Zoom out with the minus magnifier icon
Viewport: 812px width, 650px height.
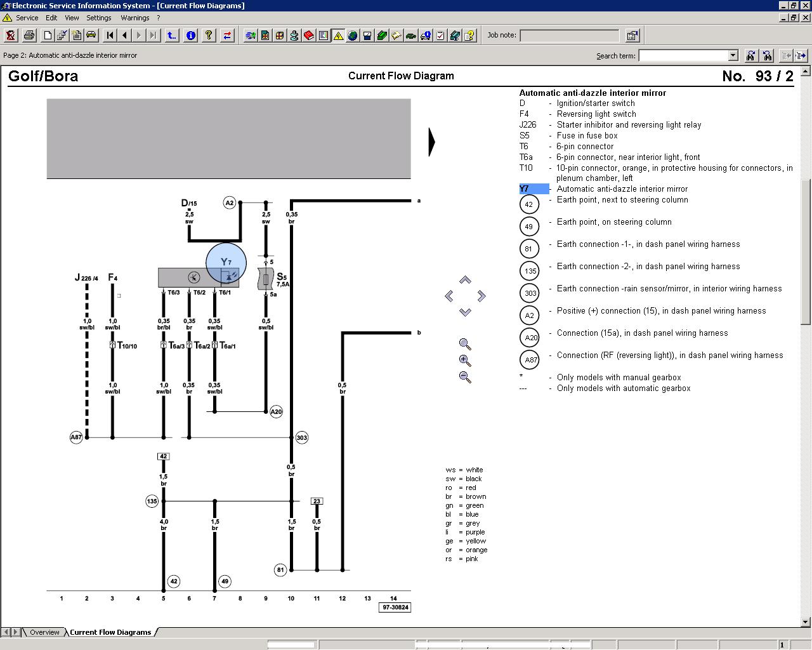click(x=465, y=377)
